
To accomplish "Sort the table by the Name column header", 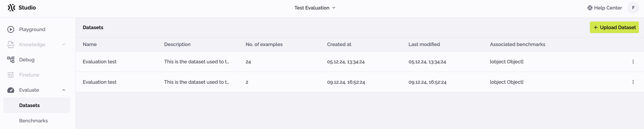I will click(x=90, y=44).
